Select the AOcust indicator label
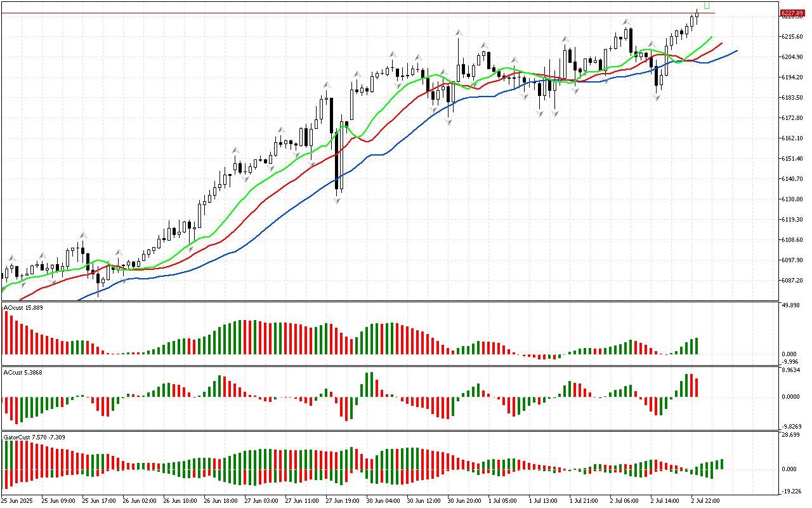Image resolution: width=812 pixels, height=508 pixels. tap(23, 308)
